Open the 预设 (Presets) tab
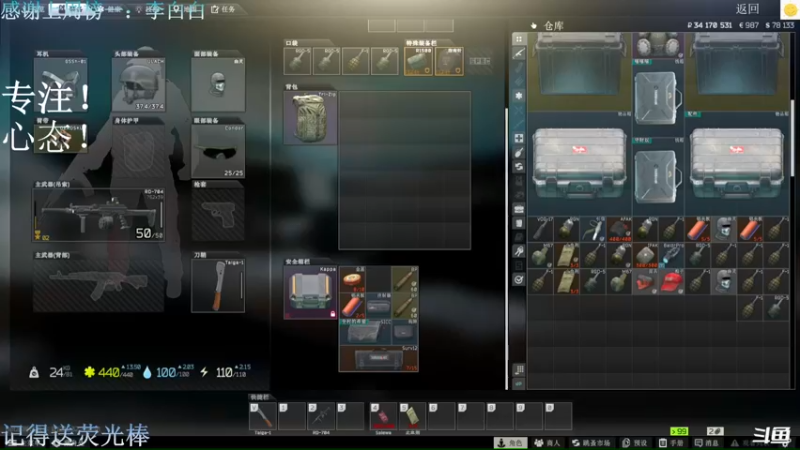800x450 pixels. [635, 442]
